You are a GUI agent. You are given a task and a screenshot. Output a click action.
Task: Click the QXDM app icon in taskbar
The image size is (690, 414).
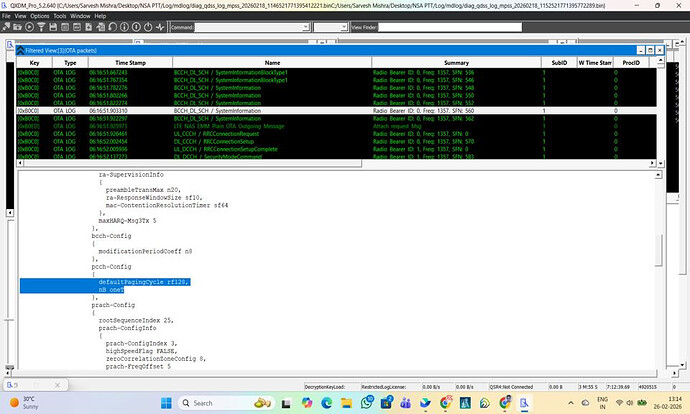[524, 403]
